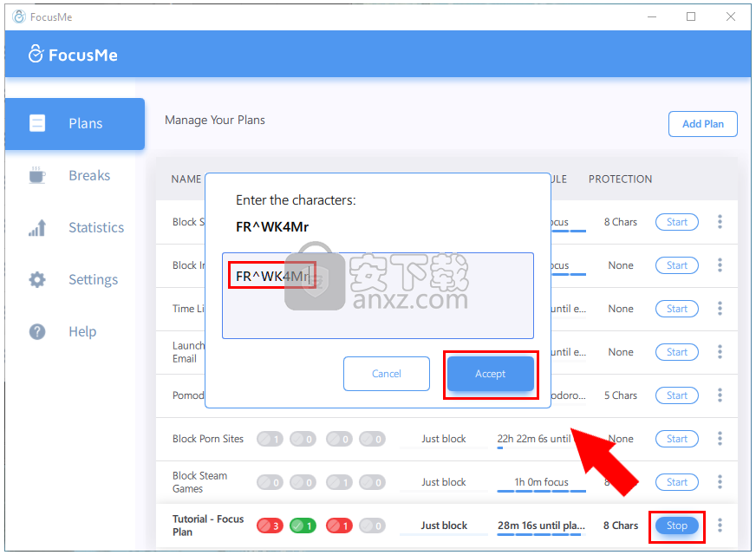This screenshot has height=555, width=756.
Task: Stop the Tutorial - Focus Plan
Action: 676,526
